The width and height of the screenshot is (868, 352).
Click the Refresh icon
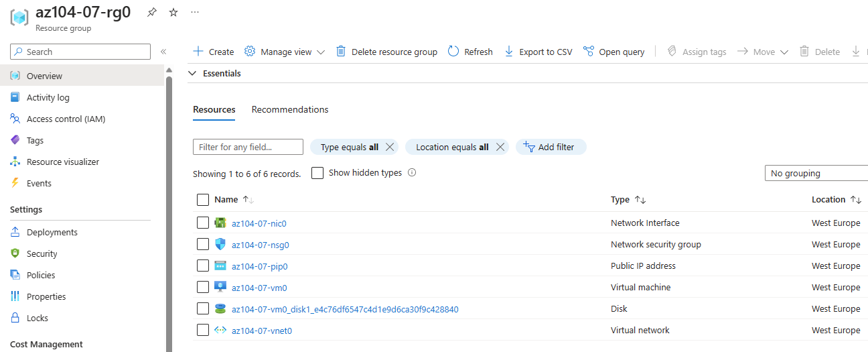453,52
